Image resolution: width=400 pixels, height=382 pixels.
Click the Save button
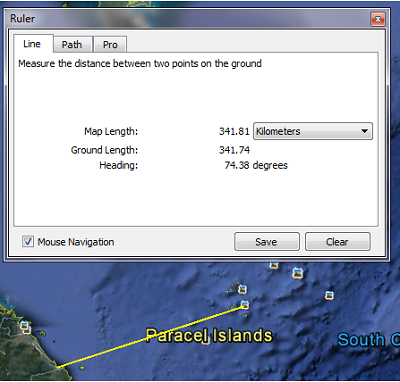click(x=266, y=242)
